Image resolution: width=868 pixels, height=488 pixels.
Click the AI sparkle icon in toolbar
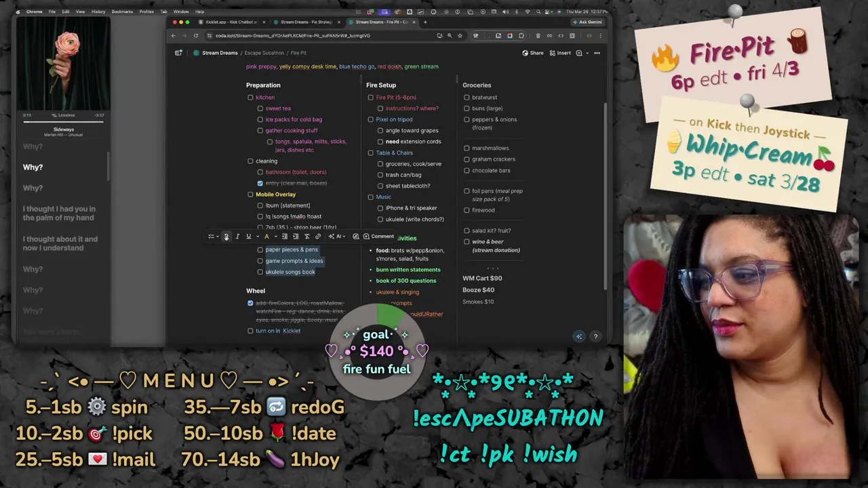[x=331, y=237]
